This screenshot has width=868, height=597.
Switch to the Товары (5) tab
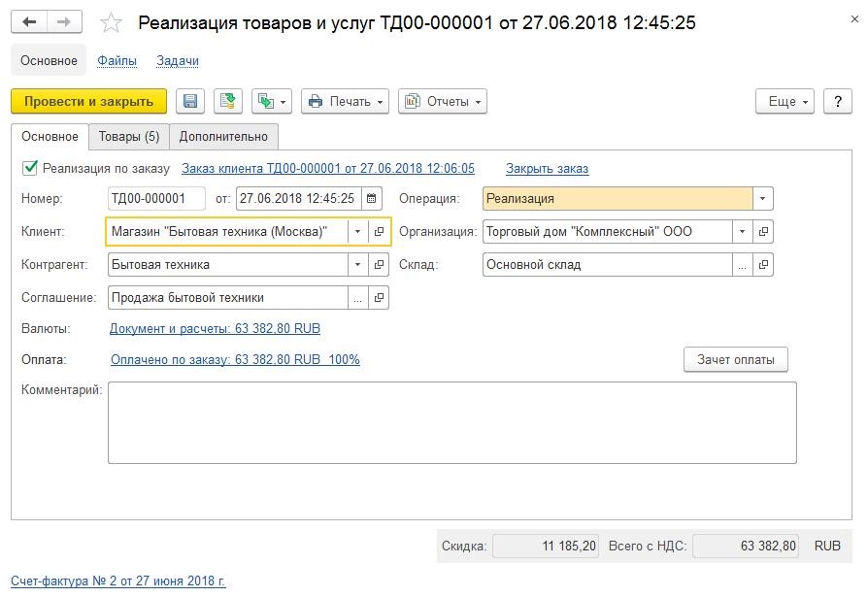point(129,137)
